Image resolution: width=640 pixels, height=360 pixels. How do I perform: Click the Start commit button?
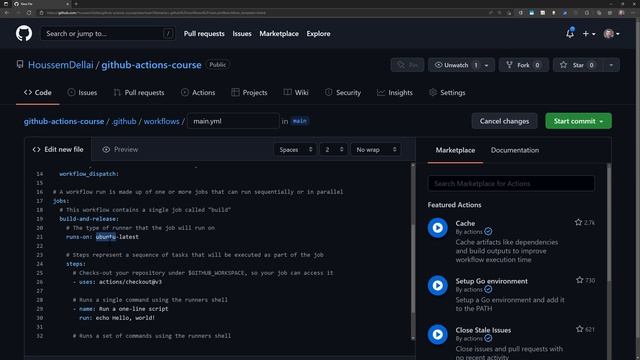[x=578, y=121]
